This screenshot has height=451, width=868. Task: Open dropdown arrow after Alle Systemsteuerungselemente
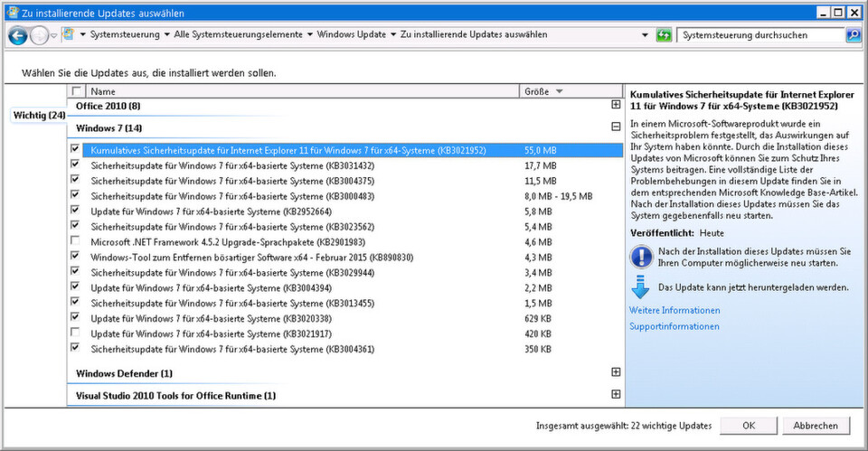pos(310,34)
